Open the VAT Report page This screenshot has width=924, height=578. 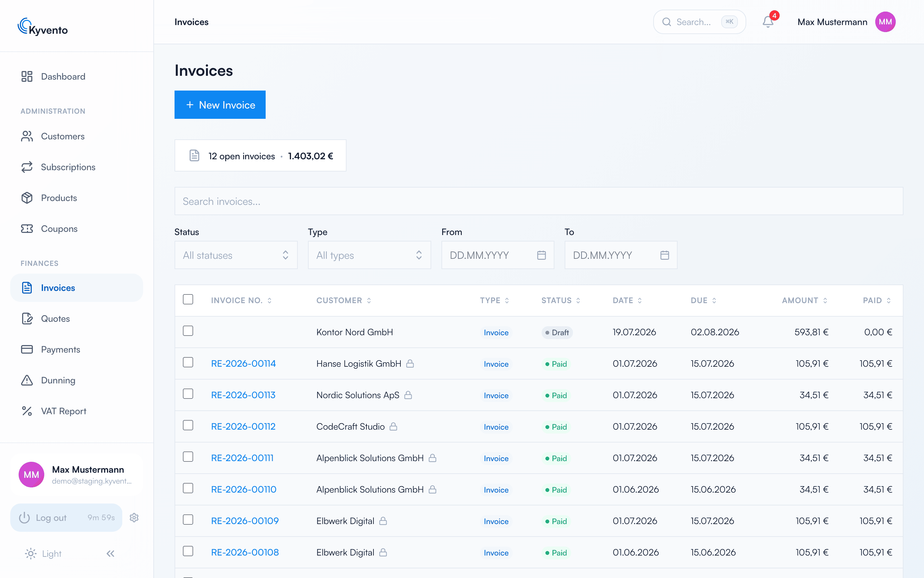tap(76, 411)
